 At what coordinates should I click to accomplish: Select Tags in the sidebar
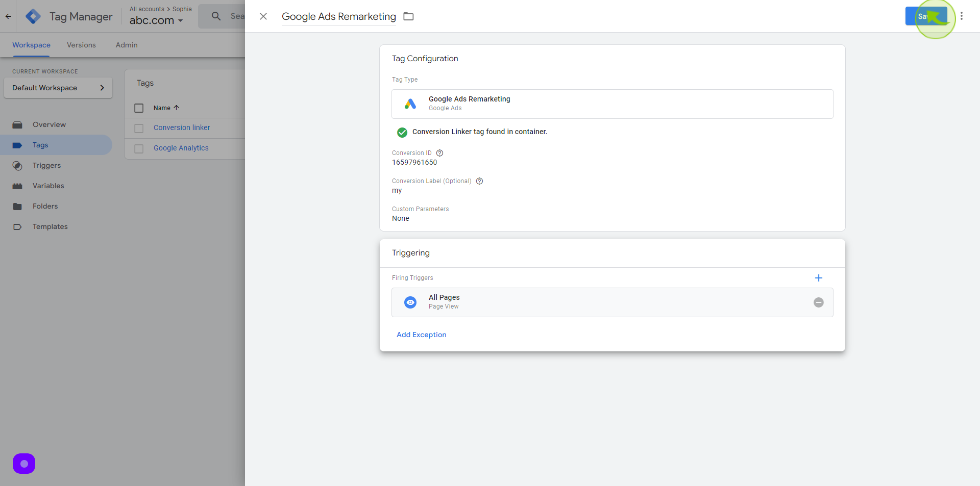56,145
